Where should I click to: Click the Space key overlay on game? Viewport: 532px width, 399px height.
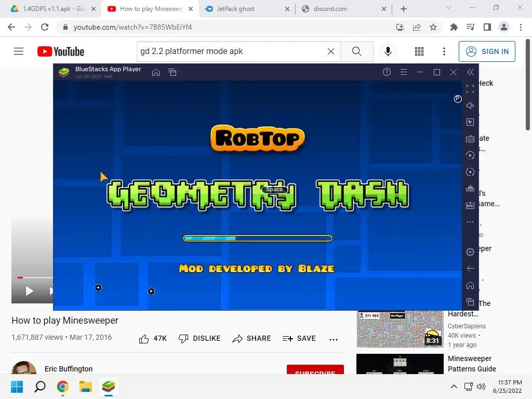[274, 189]
